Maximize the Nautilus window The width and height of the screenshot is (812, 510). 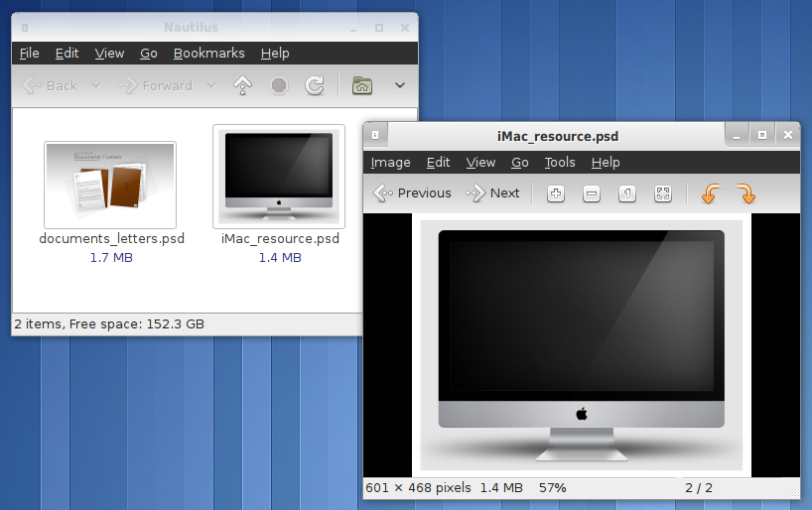click(379, 28)
